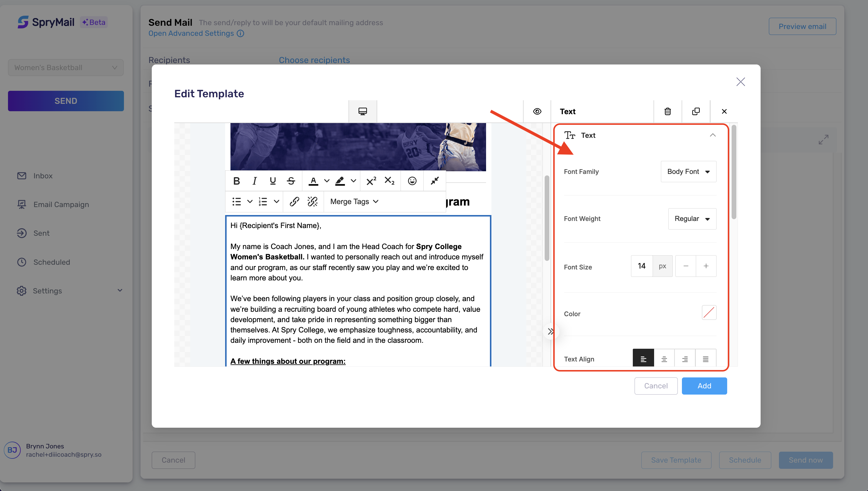Toggle strikethrough formatting in text toolbar
The image size is (868, 491).
[x=291, y=181]
